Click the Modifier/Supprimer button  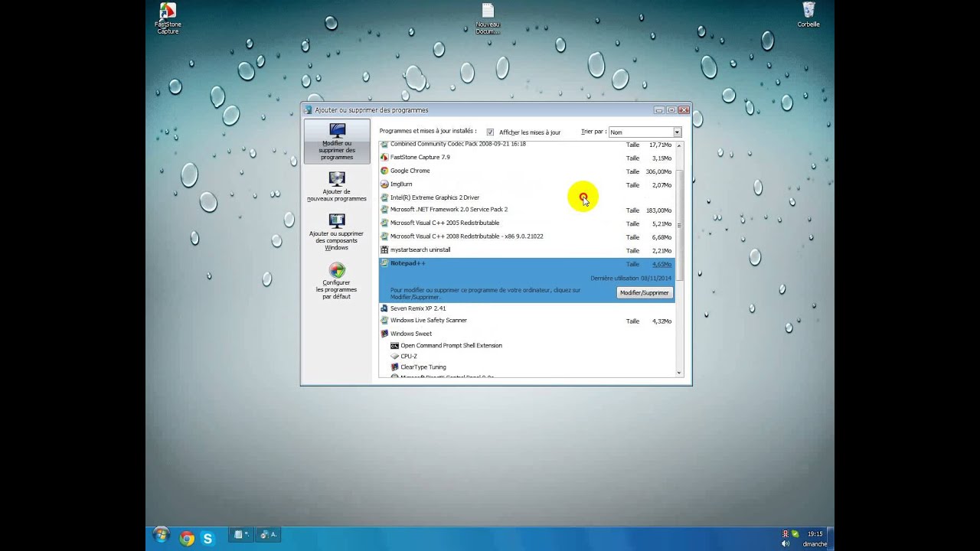(644, 293)
